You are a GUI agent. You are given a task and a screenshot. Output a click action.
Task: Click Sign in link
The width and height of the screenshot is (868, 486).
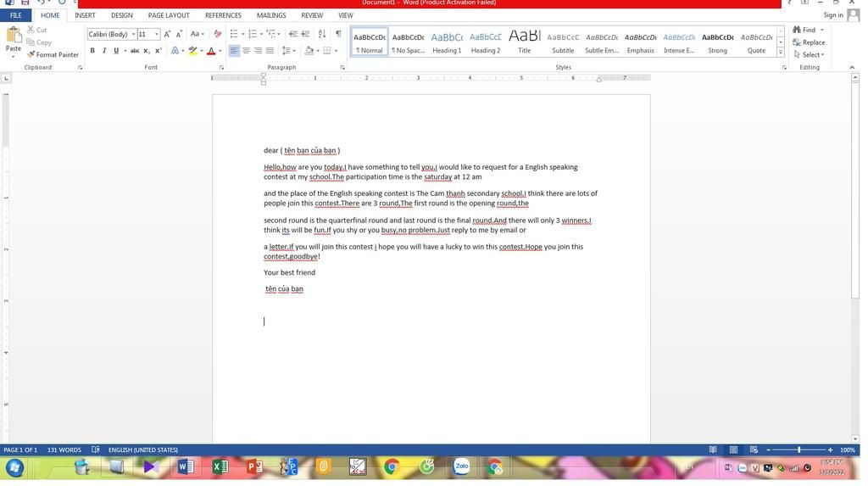click(833, 15)
